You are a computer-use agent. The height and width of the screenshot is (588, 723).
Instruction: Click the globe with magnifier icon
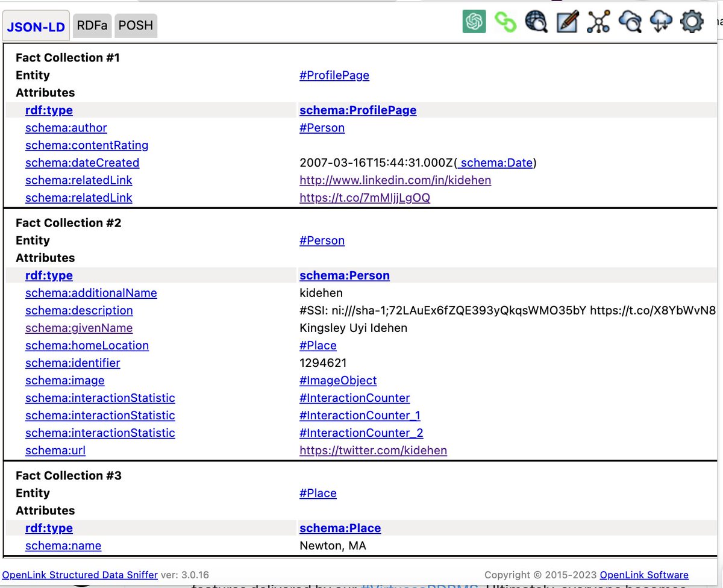click(536, 22)
